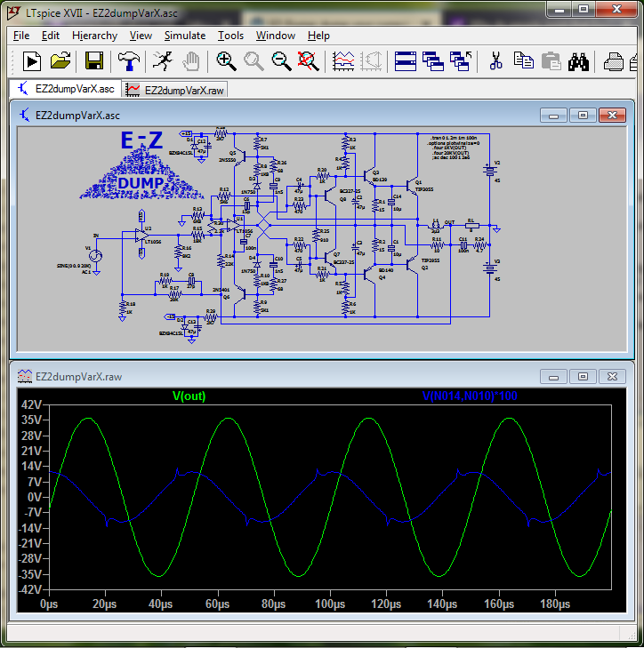
Task: Click the Halt hand icon
Action: coord(190,61)
